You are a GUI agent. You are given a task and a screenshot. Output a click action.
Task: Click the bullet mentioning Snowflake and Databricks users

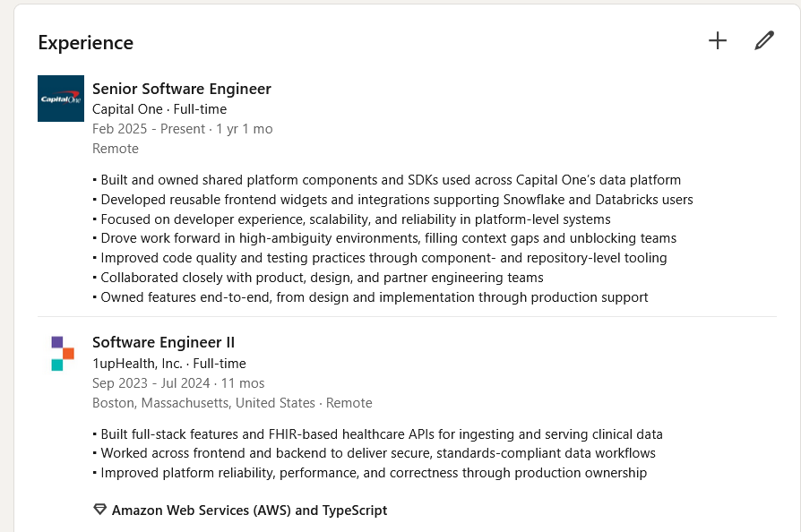pos(392,200)
